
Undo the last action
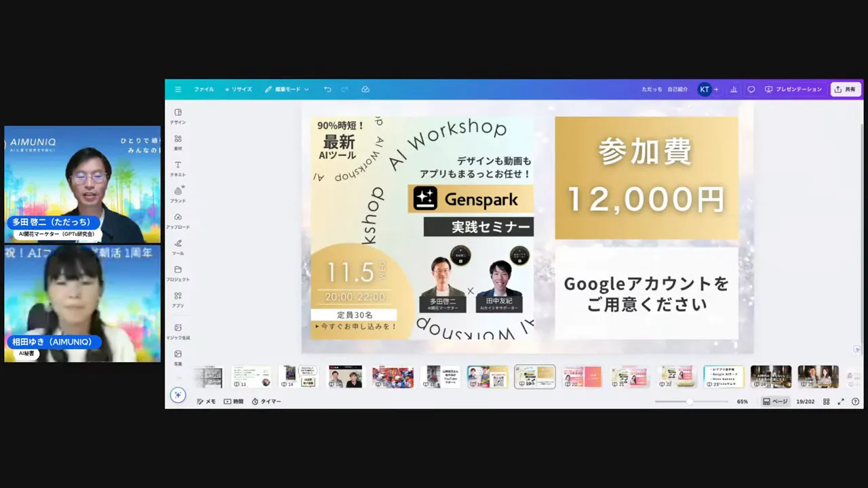click(328, 89)
